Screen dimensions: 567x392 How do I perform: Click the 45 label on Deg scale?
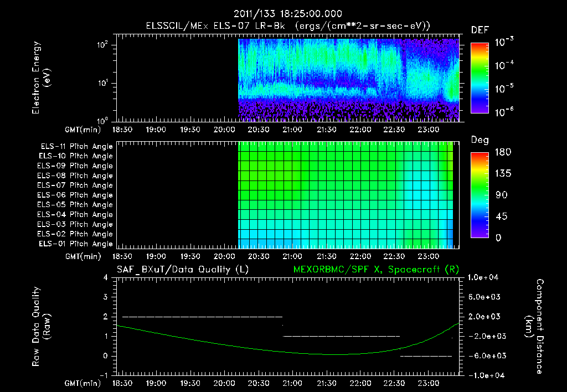coord(502,216)
